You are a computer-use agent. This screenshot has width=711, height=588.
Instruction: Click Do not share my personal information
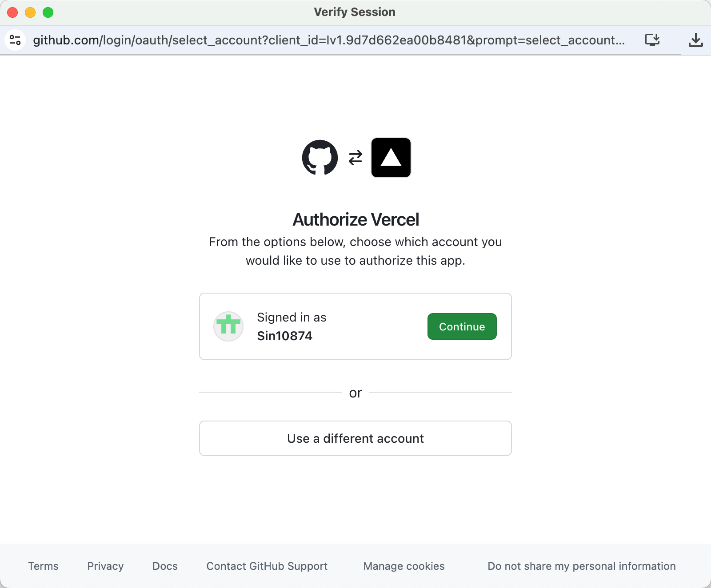(x=582, y=566)
